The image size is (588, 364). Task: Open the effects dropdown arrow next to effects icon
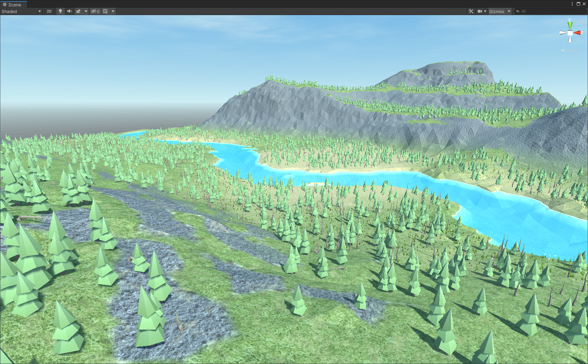click(x=86, y=11)
